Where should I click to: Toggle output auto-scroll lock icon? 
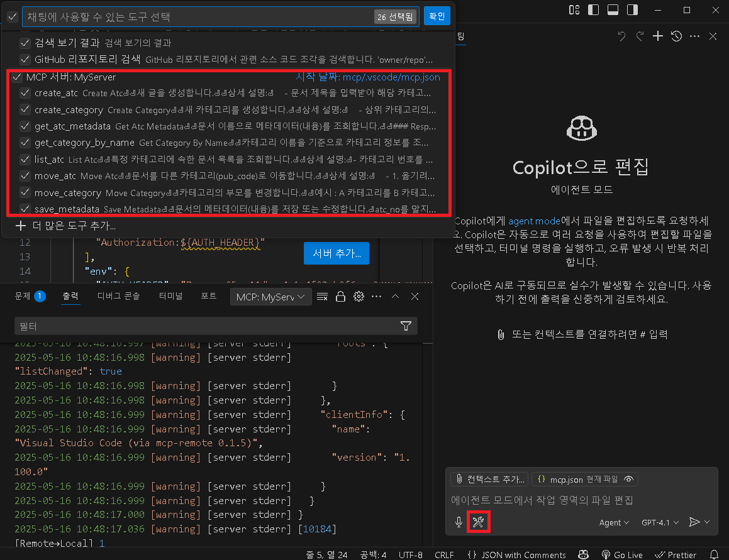tap(340, 297)
